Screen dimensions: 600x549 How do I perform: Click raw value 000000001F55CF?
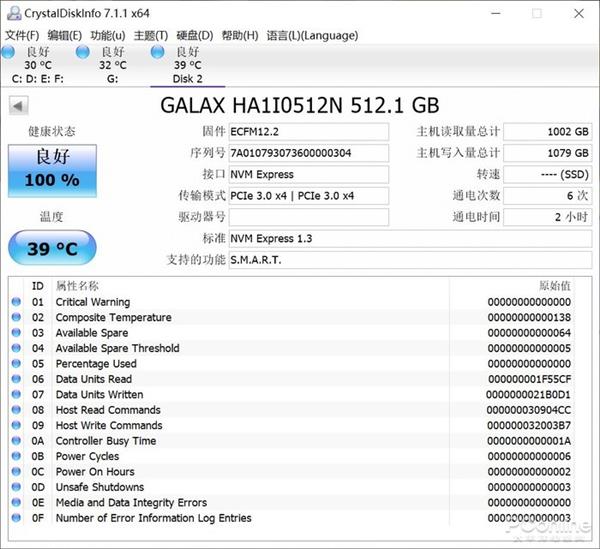click(x=530, y=379)
